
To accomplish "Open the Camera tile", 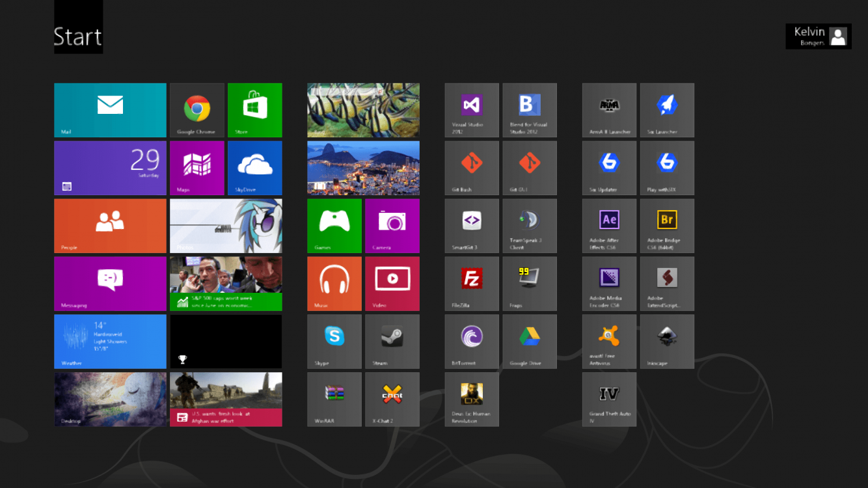I will click(392, 226).
